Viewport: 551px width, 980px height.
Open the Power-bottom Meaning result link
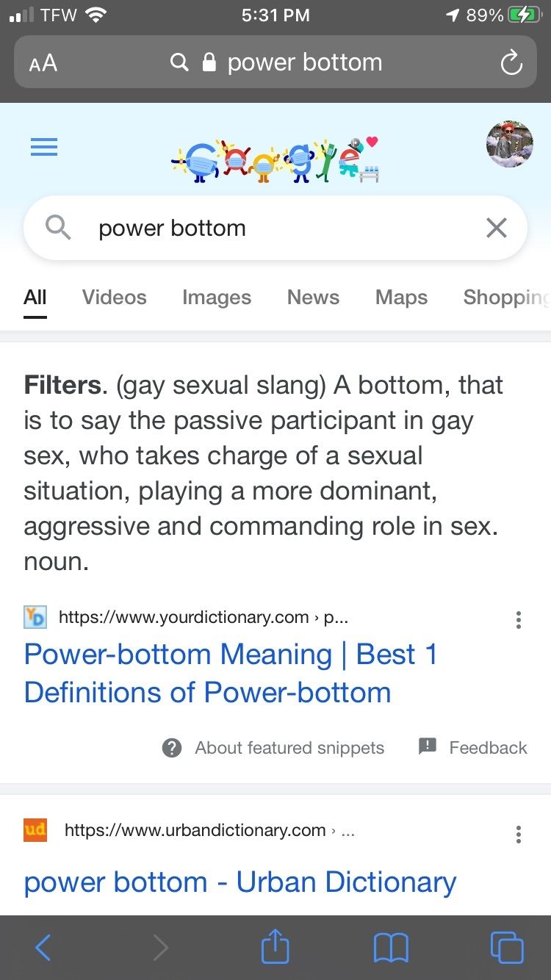point(231,673)
